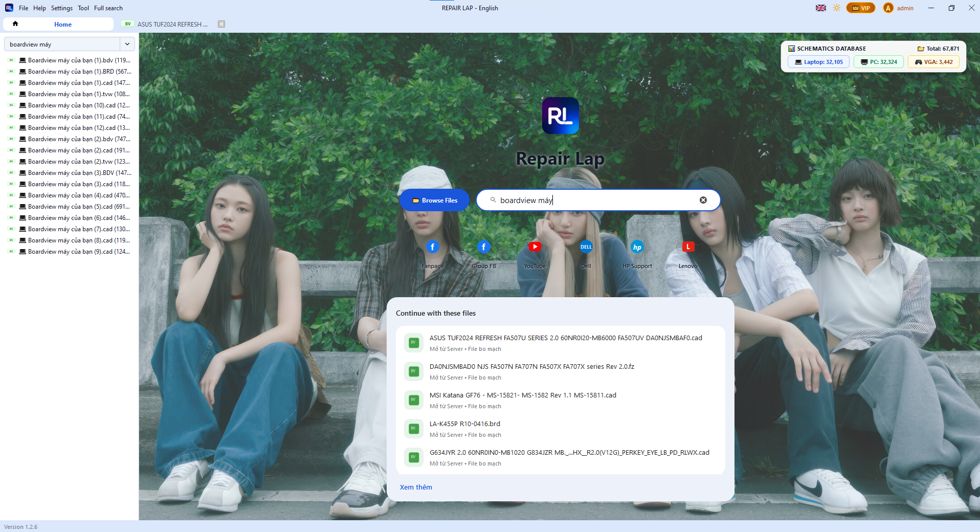Viewport: 980px width, 532px height.
Task: Select Boardview máy của bạn (1).BRD result
Action: 70,72
